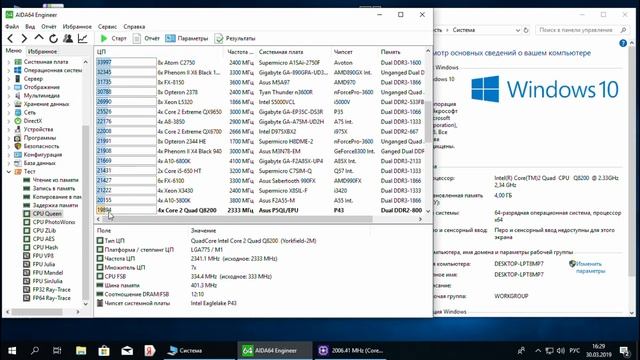Open the Вид menu
The image size is (640, 360).
(x=30, y=27)
